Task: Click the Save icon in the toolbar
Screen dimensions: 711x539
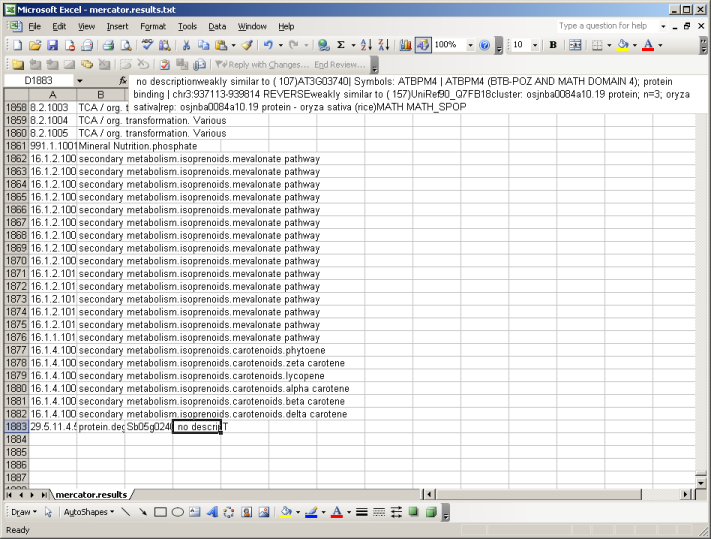Action: tap(52, 45)
